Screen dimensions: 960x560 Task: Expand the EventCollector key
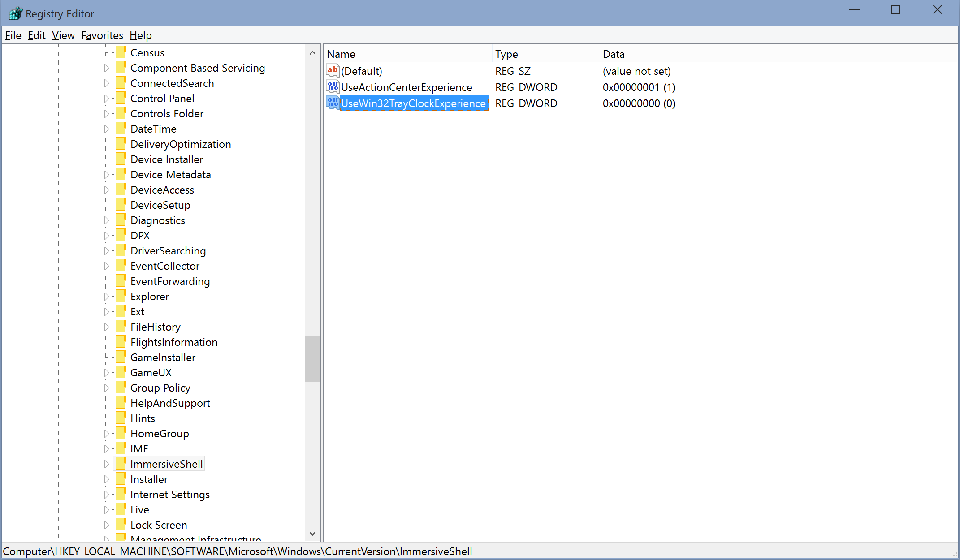[106, 266]
